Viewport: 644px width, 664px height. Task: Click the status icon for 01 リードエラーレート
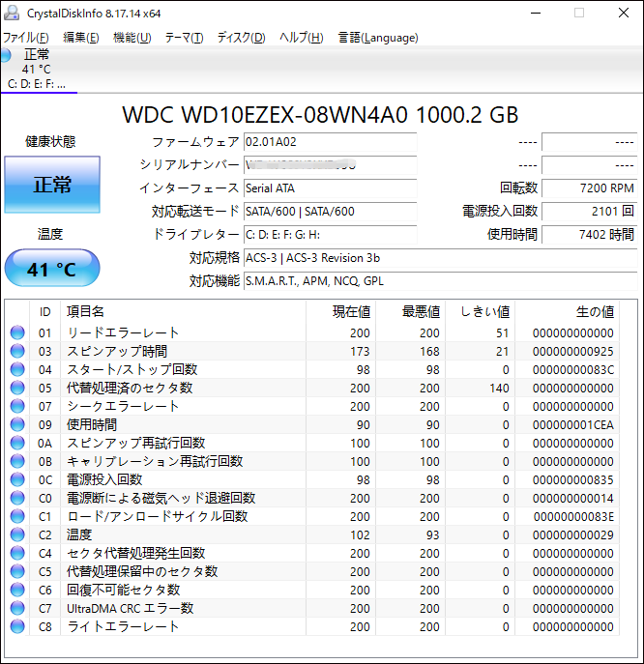[x=17, y=332]
